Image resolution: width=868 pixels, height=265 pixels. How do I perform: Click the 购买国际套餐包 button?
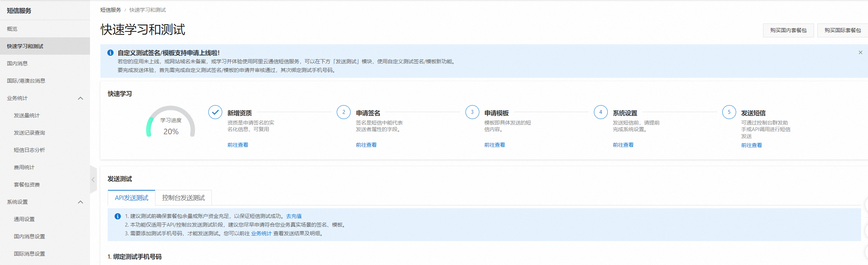pos(842,30)
